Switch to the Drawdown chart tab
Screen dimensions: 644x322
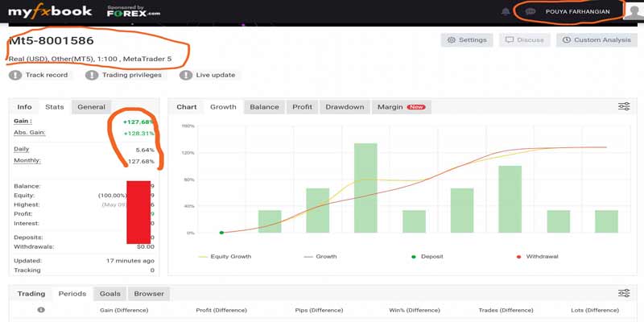pyautogui.click(x=345, y=107)
